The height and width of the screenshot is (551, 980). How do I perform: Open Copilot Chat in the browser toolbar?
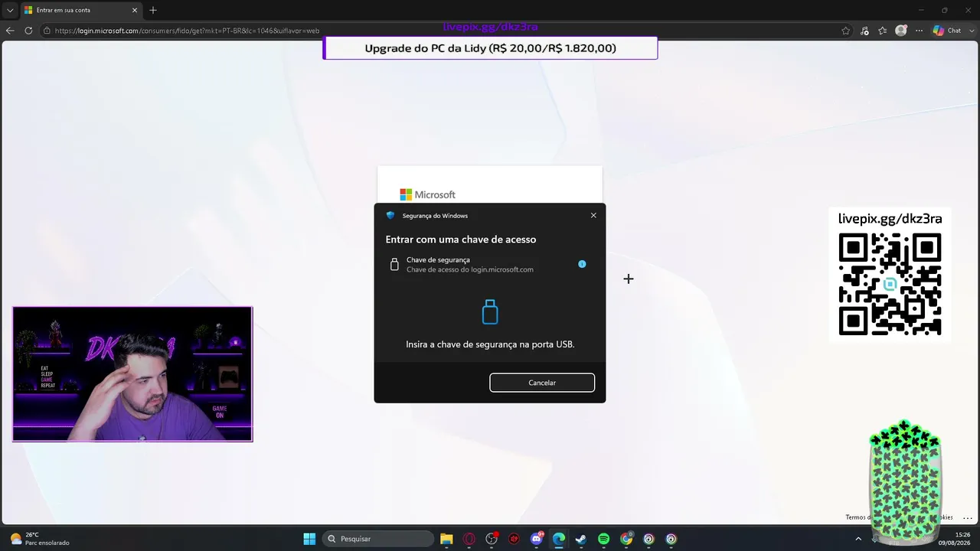pos(947,31)
